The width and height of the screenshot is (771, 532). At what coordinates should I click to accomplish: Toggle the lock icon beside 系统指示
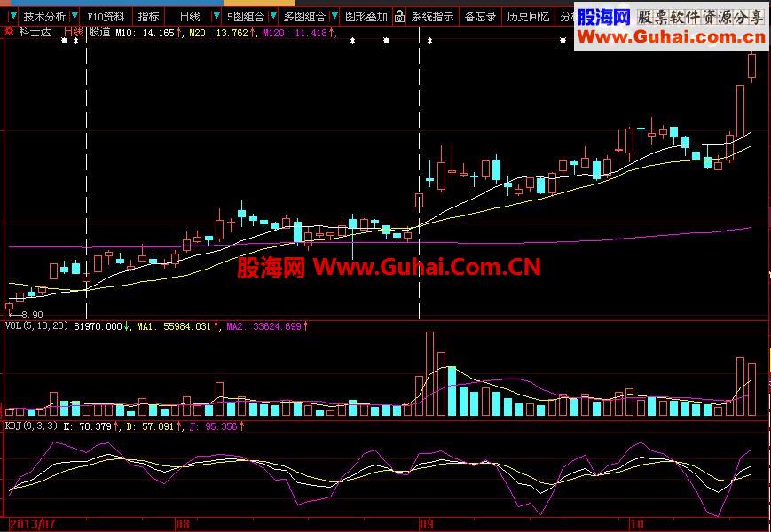pyautogui.click(x=400, y=17)
